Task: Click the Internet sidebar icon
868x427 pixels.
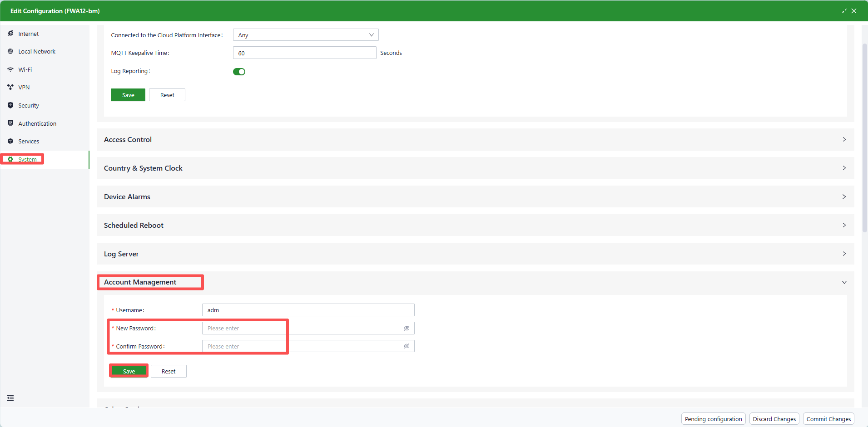Action: pyautogui.click(x=10, y=34)
